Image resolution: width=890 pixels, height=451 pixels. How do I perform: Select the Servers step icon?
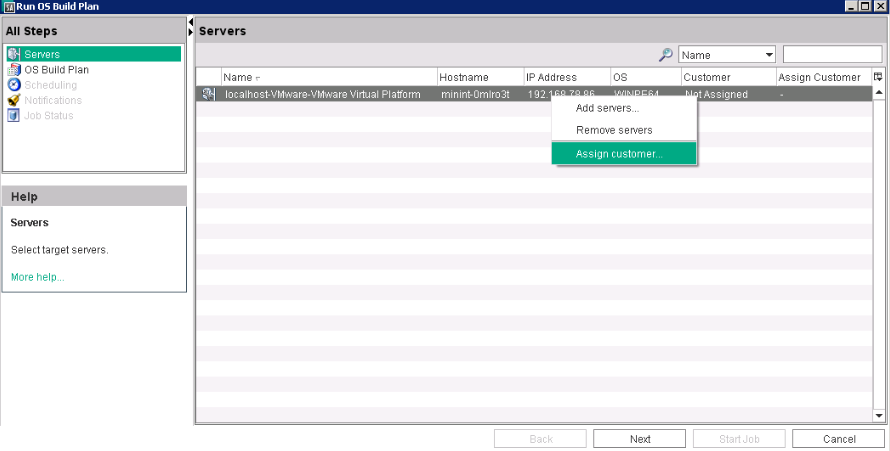click(x=14, y=54)
